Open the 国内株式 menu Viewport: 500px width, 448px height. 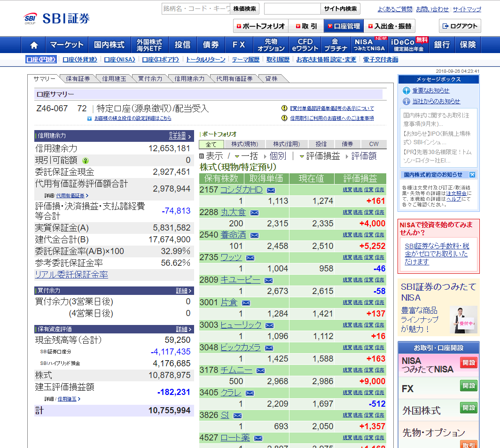109,45
